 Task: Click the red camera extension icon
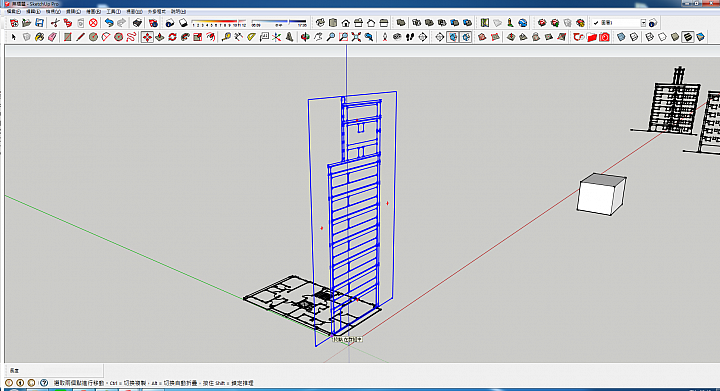pos(604,37)
